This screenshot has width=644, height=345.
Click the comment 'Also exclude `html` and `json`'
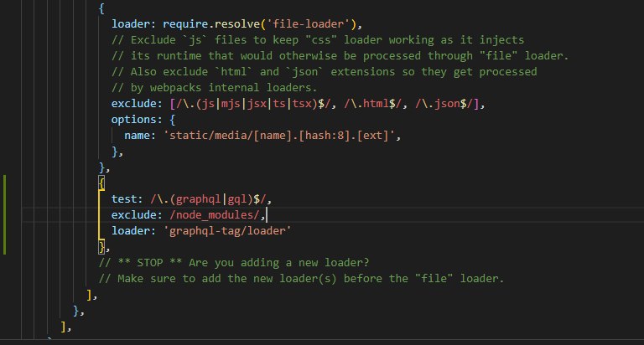[x=324, y=72]
